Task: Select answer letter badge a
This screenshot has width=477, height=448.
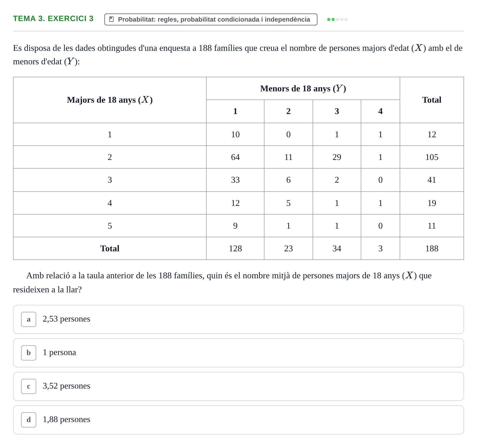Action: [x=29, y=319]
